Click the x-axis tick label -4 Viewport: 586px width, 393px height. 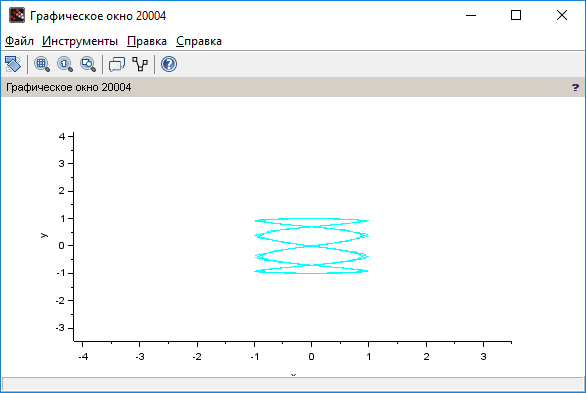tap(83, 357)
